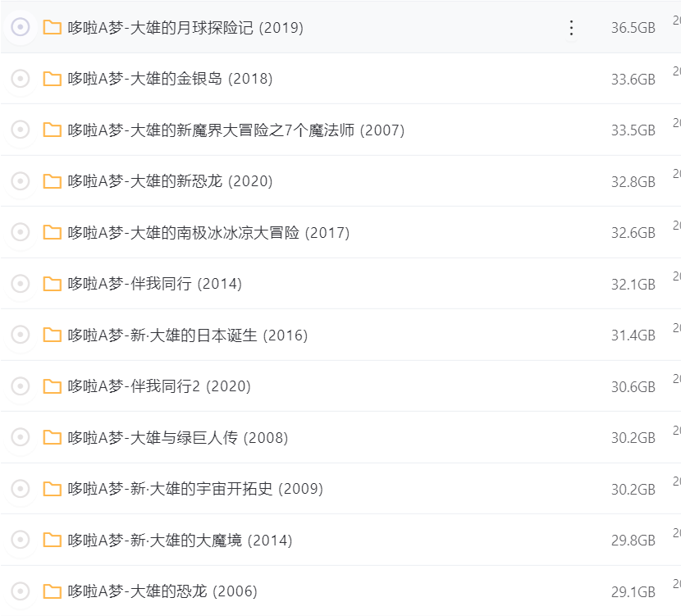Click folder icon of 大雄与绿巨人传 (2008)
681x616 pixels.
point(53,437)
